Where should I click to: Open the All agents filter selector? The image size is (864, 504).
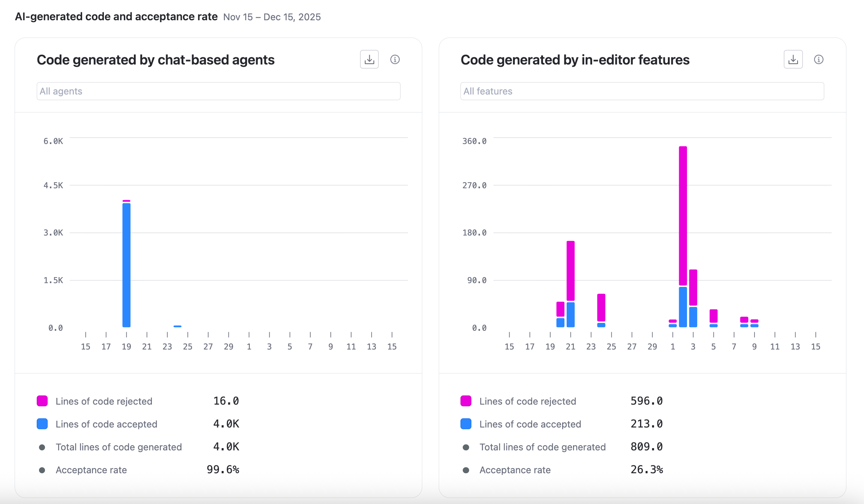219,91
